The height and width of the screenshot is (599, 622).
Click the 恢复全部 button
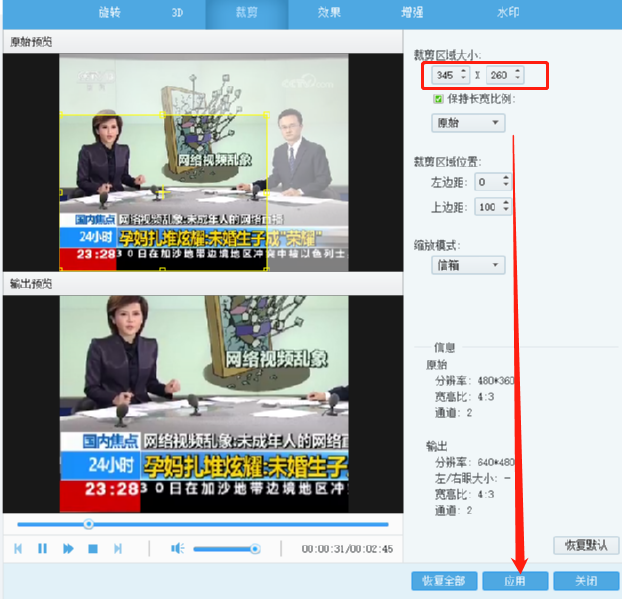click(x=443, y=581)
